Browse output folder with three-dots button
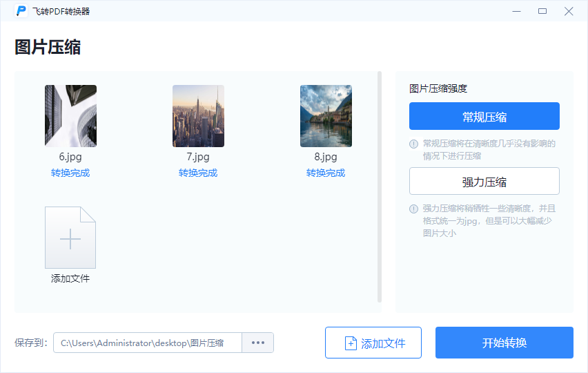Image resolution: width=588 pixels, height=373 pixels. click(x=258, y=343)
